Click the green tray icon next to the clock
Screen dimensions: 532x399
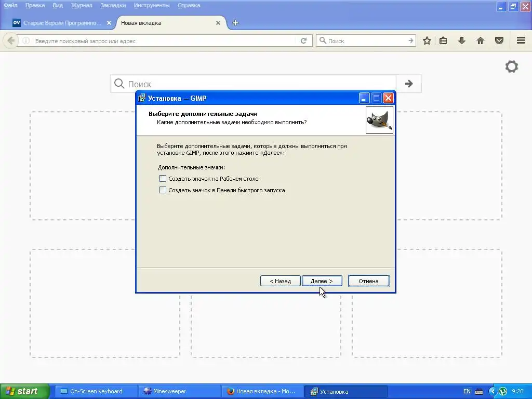coord(503,392)
